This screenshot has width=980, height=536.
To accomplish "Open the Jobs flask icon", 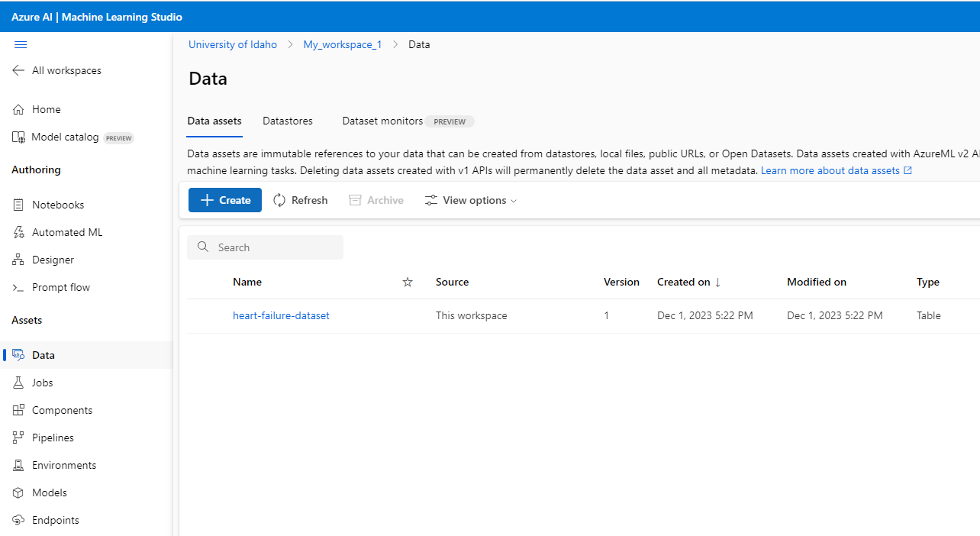I will [x=18, y=383].
